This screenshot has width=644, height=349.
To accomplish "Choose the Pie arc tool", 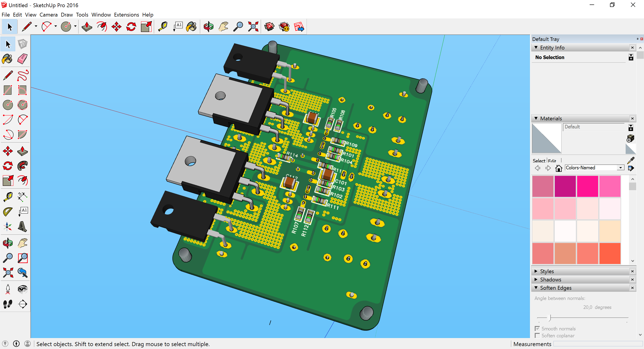I will point(23,134).
